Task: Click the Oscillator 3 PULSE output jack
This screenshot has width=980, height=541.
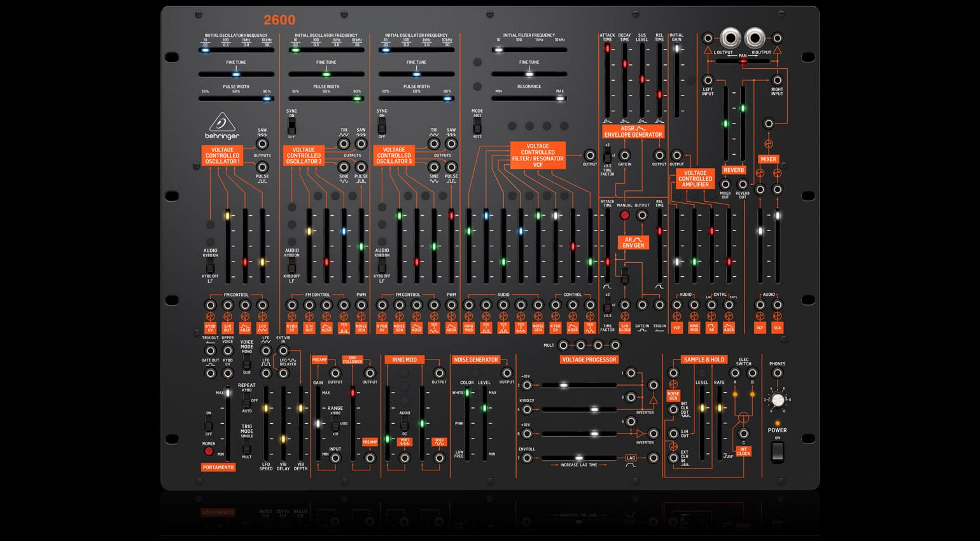Action: (451, 167)
